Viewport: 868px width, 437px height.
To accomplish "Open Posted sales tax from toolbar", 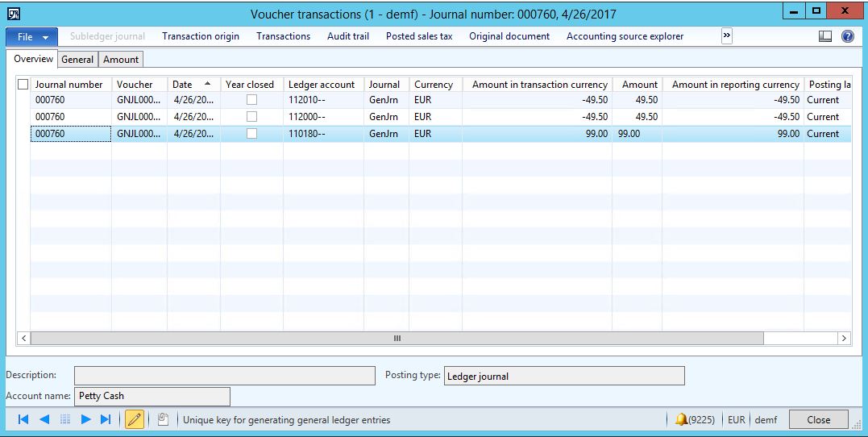I will (x=419, y=36).
